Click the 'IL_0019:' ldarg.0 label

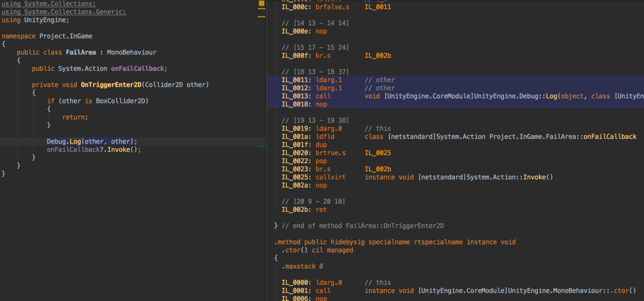(297, 128)
